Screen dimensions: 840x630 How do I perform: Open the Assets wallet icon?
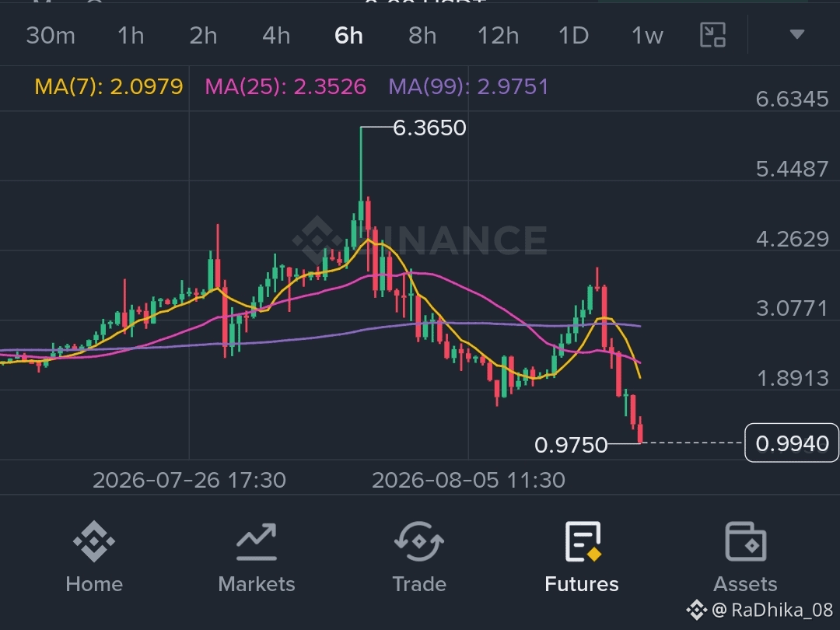tap(745, 541)
